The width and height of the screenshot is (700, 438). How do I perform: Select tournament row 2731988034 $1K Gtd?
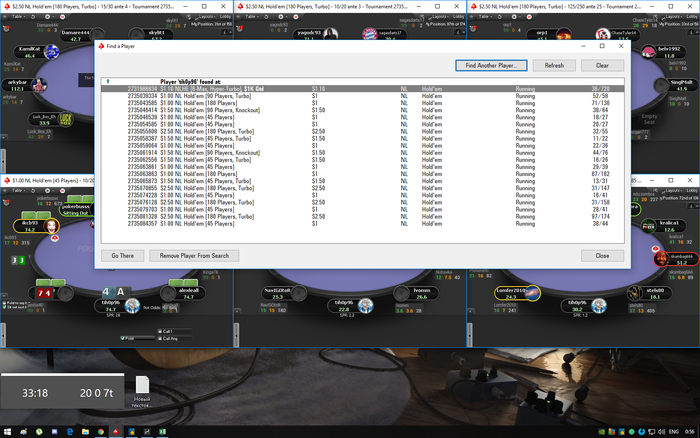coord(362,89)
